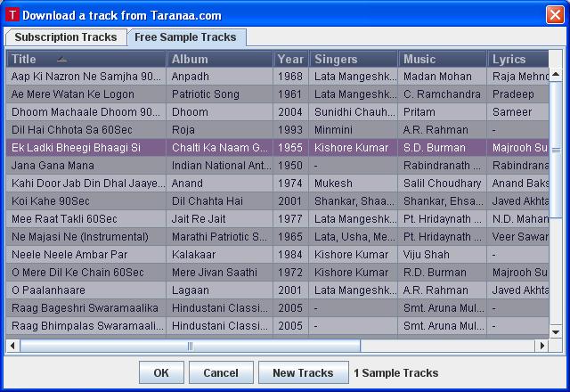Click the Cancel button
This screenshot has height=392, width=570.
click(x=220, y=373)
